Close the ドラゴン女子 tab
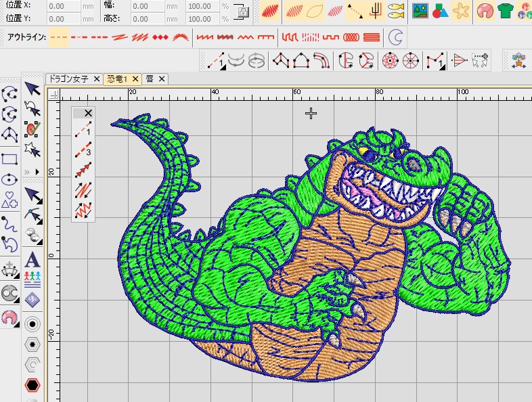 click(x=97, y=79)
